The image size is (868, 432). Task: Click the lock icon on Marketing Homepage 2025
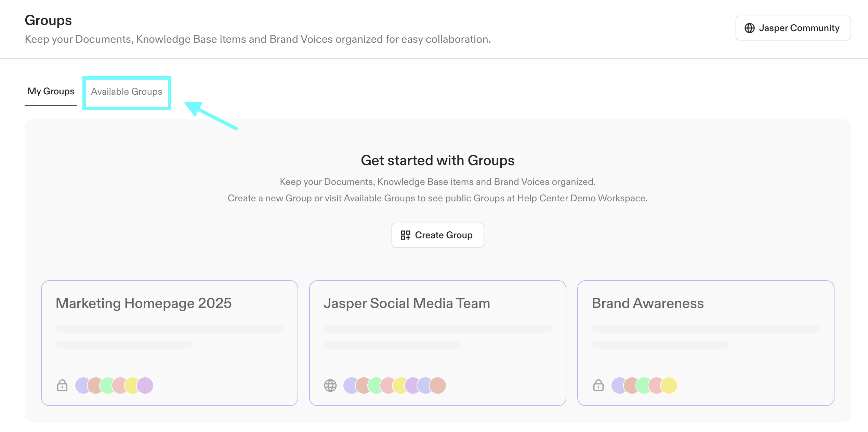tap(62, 386)
